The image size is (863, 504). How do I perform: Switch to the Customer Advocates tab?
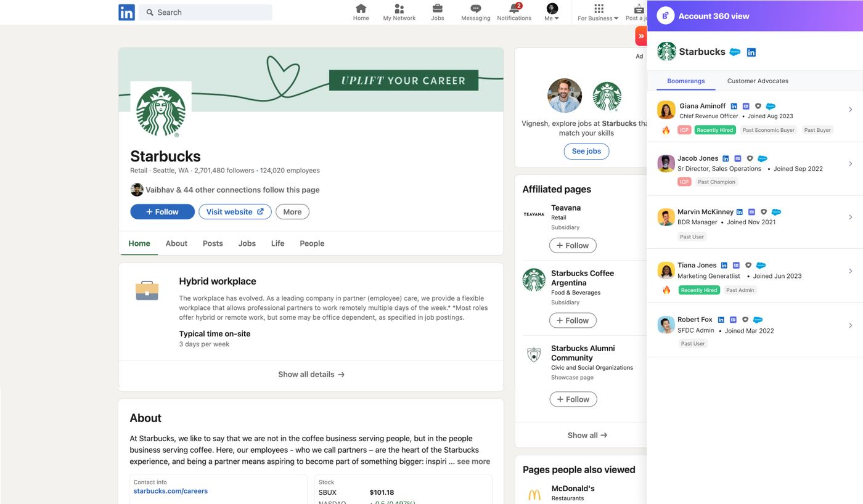point(758,81)
